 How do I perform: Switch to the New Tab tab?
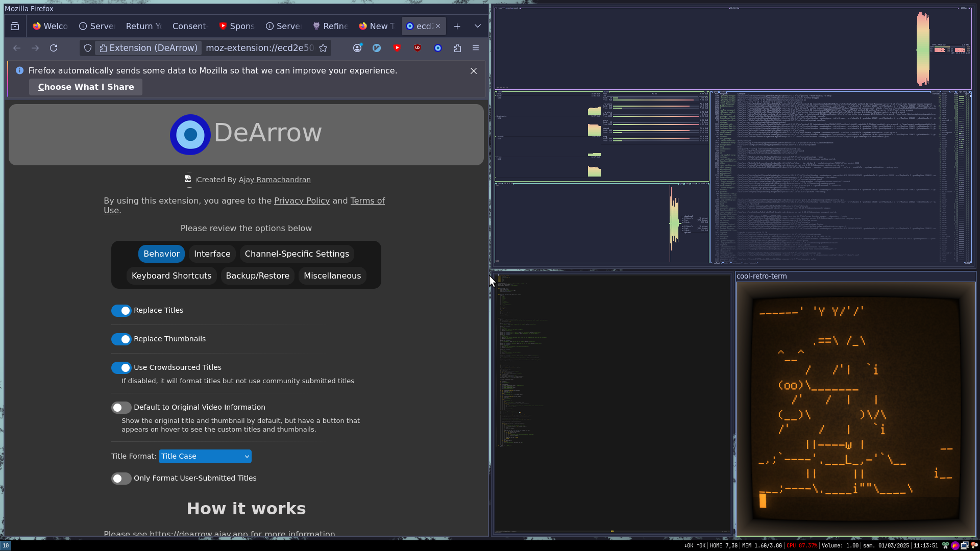(377, 26)
